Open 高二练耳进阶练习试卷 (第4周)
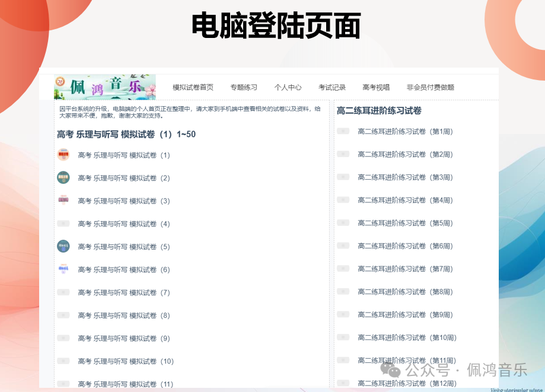 (405, 200)
